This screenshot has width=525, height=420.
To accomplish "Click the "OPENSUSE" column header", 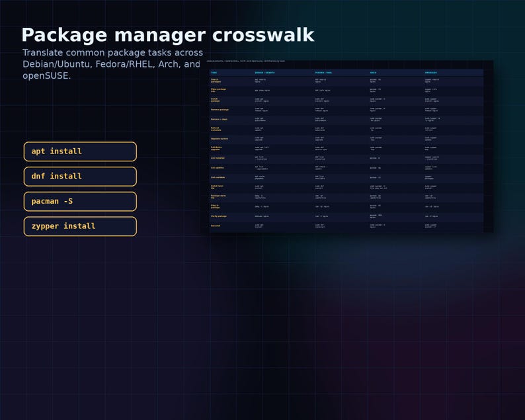I will click(430, 73).
